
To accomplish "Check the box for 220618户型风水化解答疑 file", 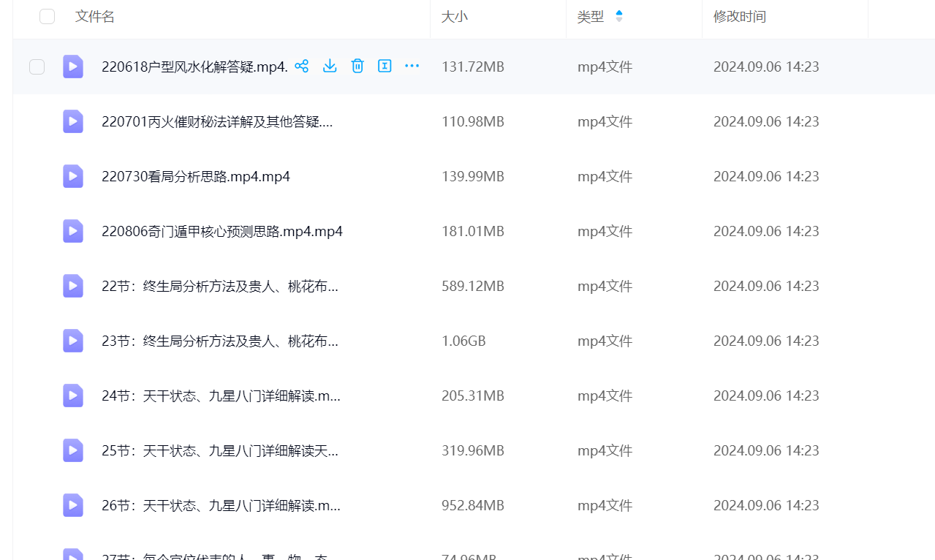I will click(x=37, y=67).
